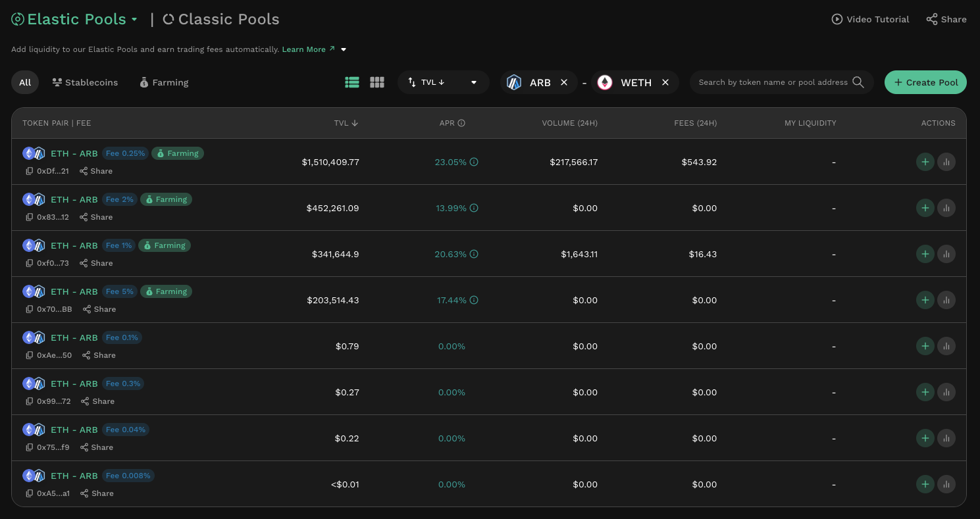This screenshot has width=980, height=519.
Task: Open the TVL sort dropdown
Action: 444,82
